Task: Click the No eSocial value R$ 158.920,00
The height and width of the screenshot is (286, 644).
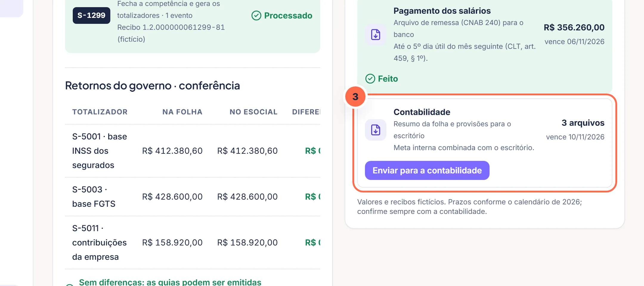Action: click(x=247, y=243)
